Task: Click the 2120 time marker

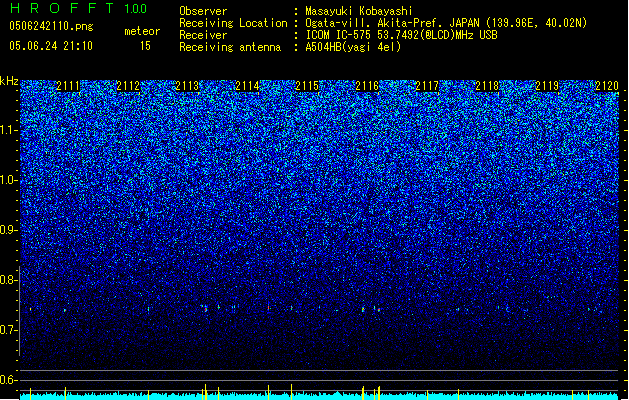Action: click(x=607, y=86)
